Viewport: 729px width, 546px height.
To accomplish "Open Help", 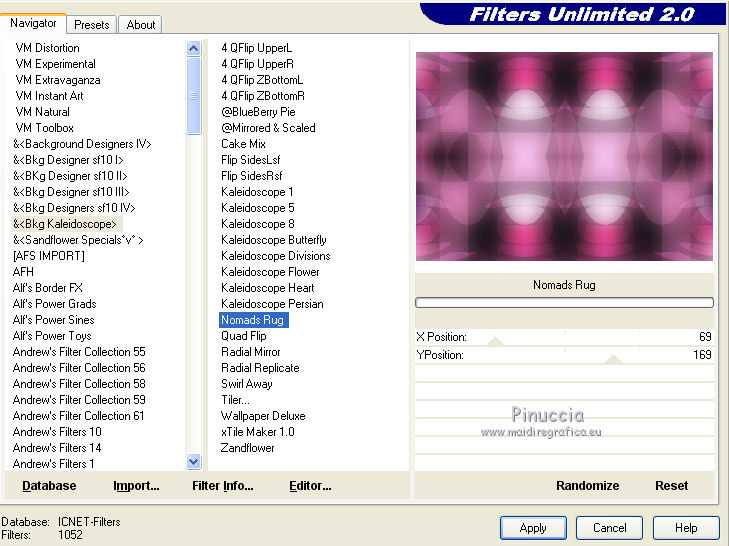I will (686, 528).
